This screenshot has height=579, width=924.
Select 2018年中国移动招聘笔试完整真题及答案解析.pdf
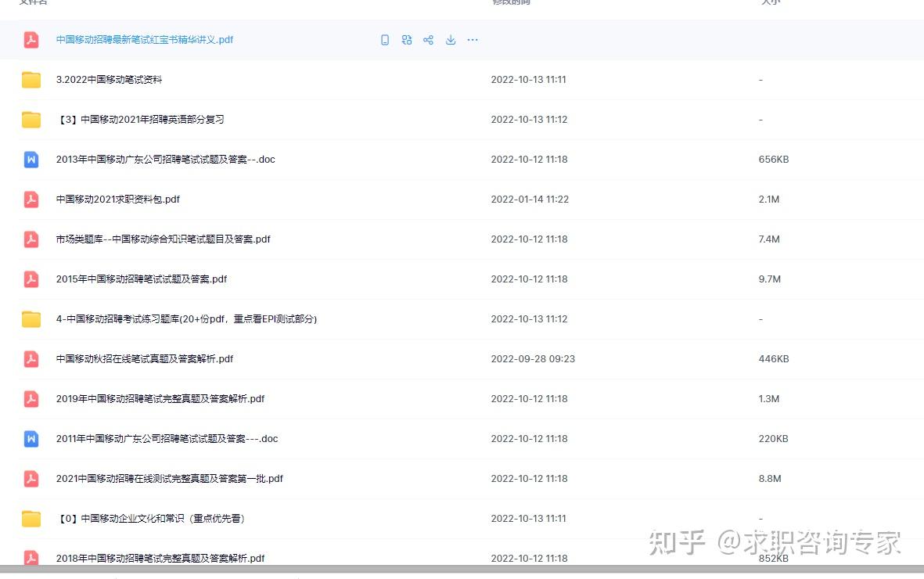(160, 559)
